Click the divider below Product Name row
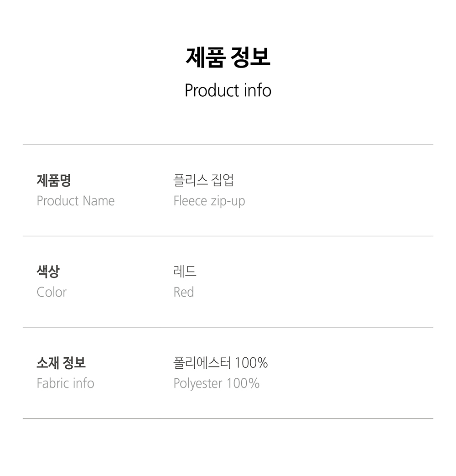Viewport: 456px width, 476px height. (x=228, y=236)
